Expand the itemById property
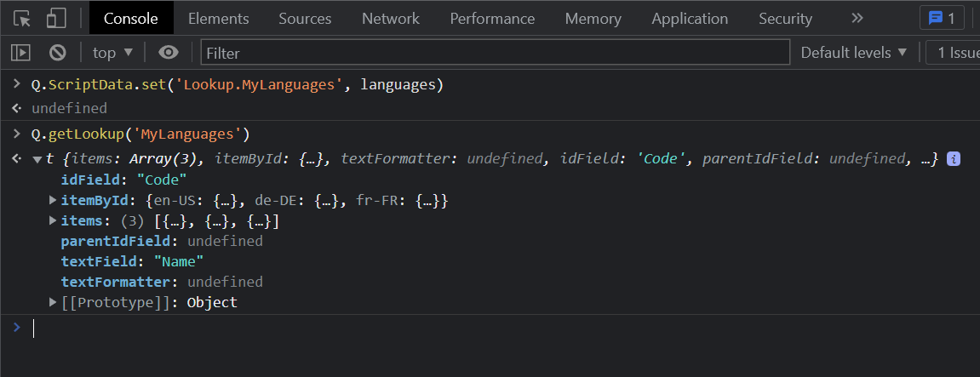 [54, 201]
